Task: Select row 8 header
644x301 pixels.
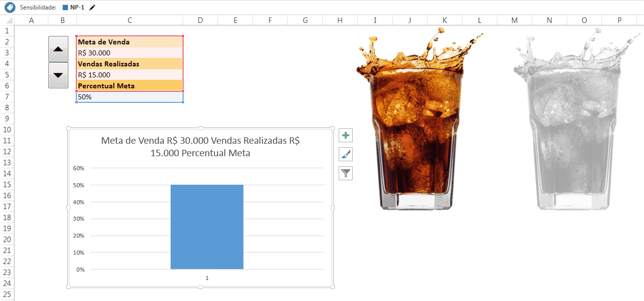Action: [x=7, y=108]
